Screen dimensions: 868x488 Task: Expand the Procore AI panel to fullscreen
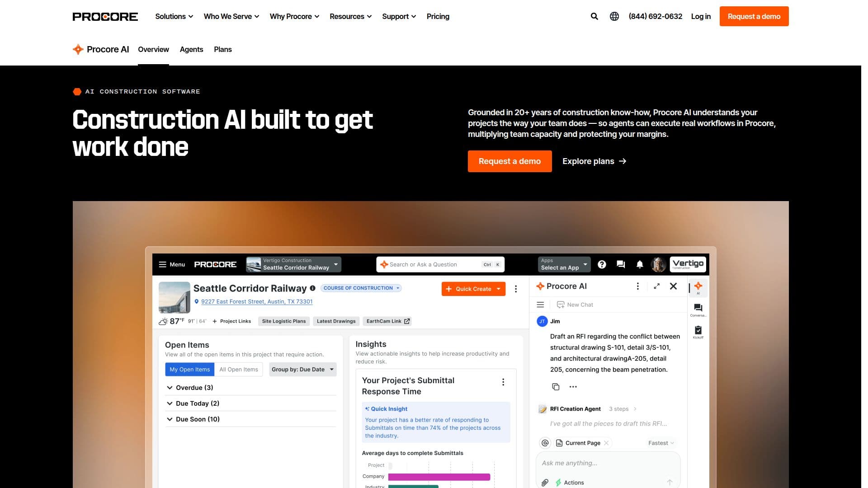click(x=656, y=286)
